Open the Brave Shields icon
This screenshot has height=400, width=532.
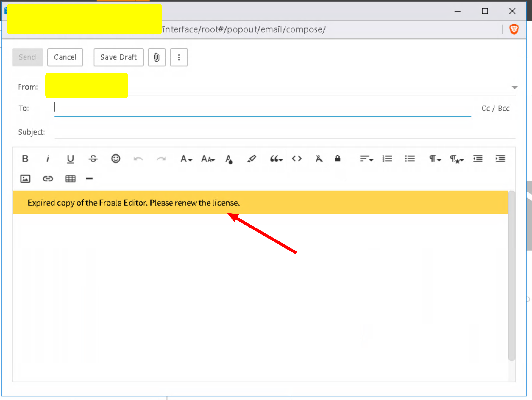point(514,29)
